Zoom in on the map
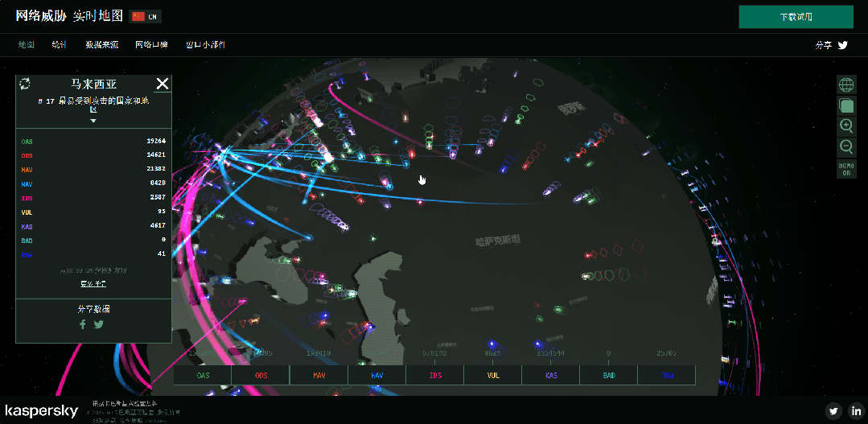 pos(846,126)
